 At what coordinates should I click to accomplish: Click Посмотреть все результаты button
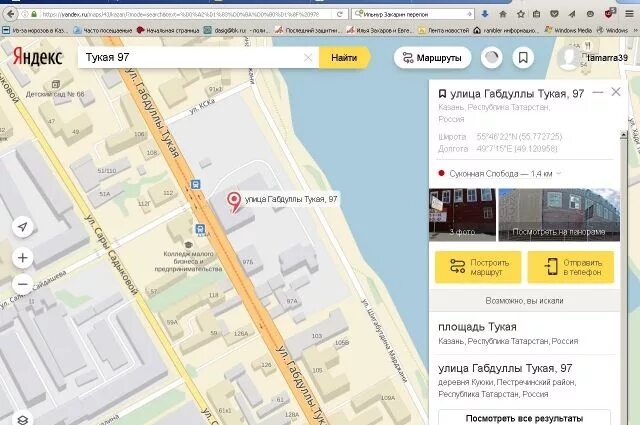point(524,418)
